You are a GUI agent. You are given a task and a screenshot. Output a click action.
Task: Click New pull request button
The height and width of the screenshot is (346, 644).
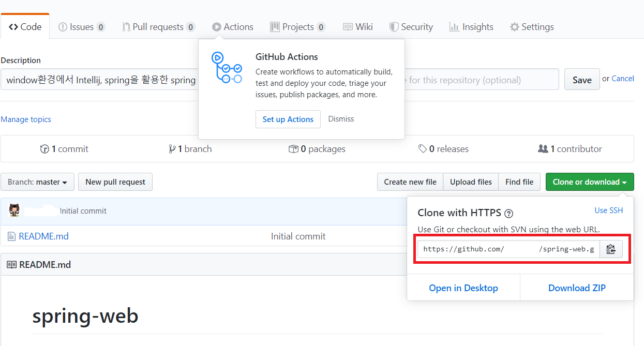(115, 182)
